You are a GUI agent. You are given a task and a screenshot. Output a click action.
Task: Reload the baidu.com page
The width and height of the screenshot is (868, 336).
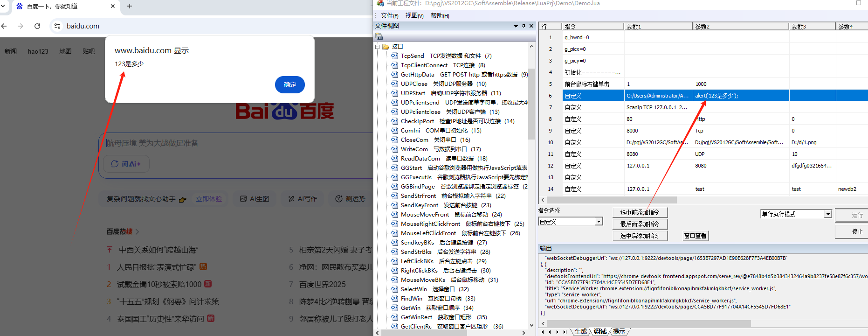[x=37, y=26]
